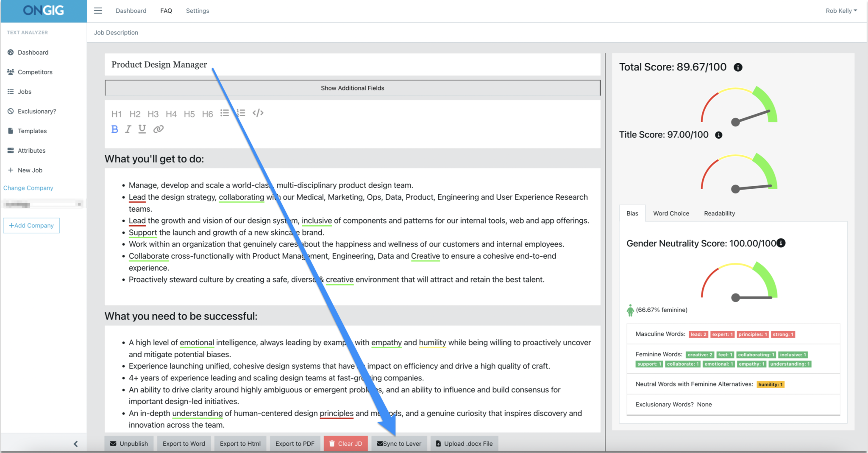Open the Change Company link

[x=28, y=188]
